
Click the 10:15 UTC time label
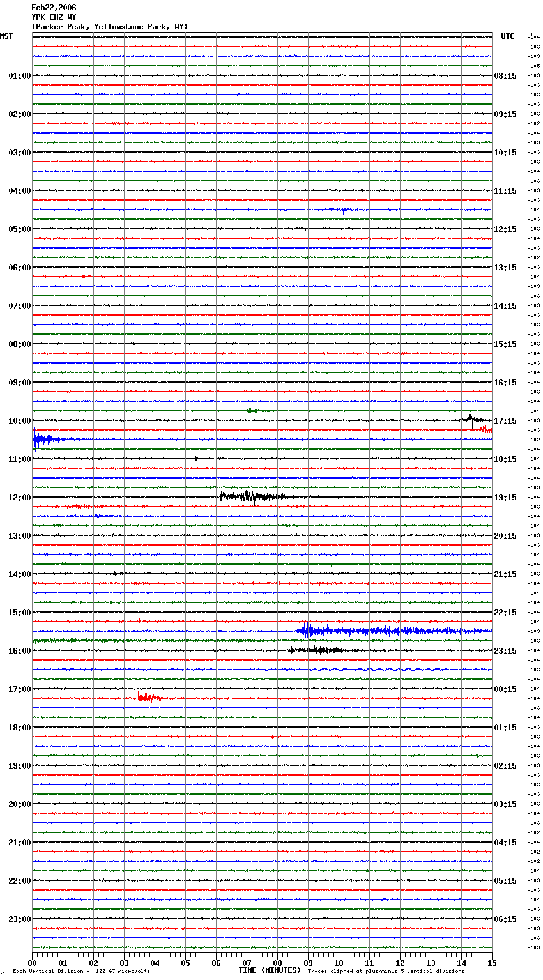click(505, 153)
